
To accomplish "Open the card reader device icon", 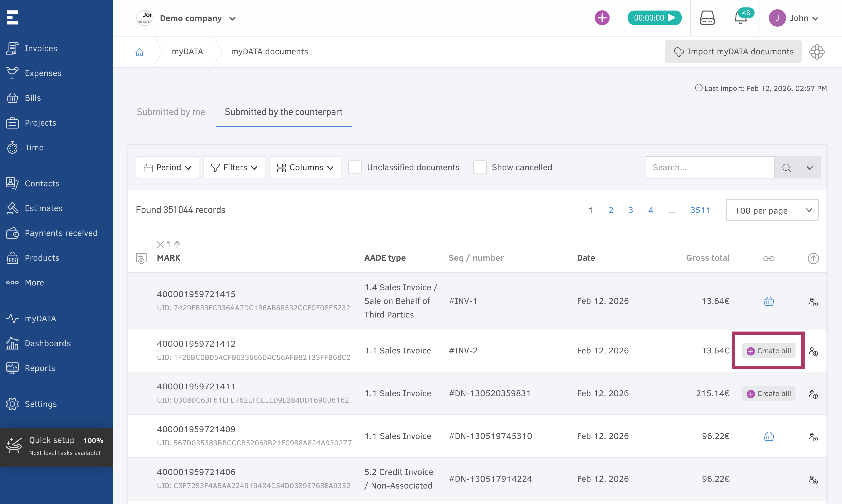I will coord(707,18).
